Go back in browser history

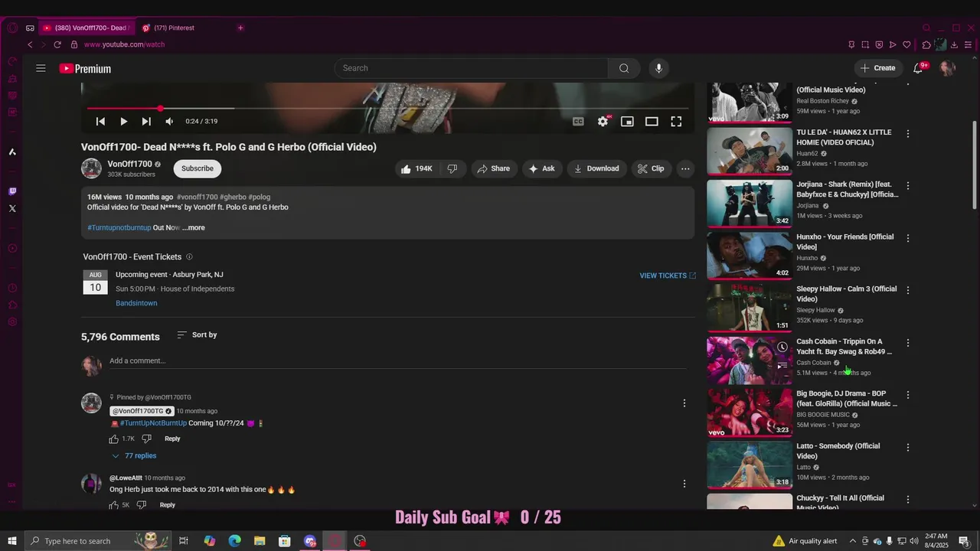pyautogui.click(x=30, y=44)
